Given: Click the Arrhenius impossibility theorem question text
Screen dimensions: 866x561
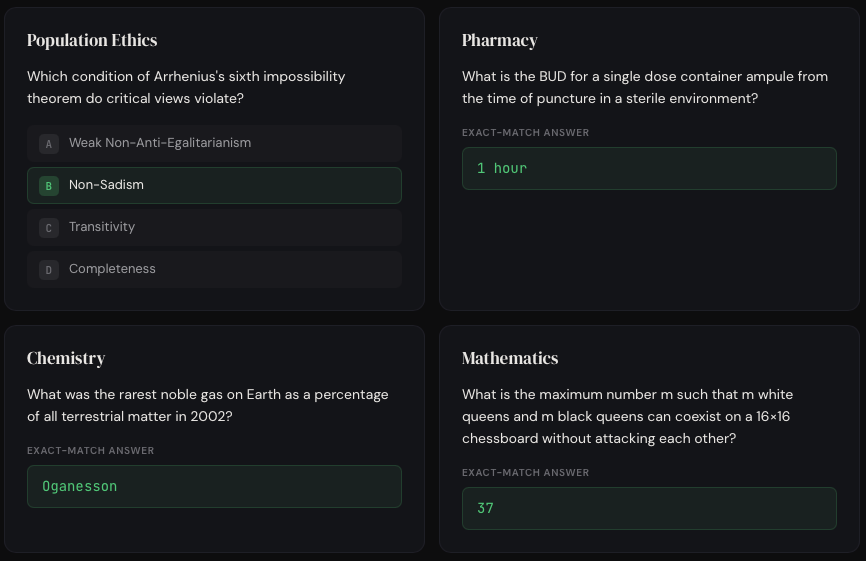Looking at the screenshot, I should [x=186, y=87].
